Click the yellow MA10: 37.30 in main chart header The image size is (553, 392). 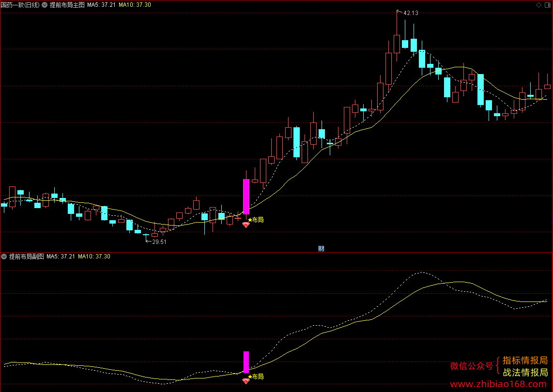(135, 5)
